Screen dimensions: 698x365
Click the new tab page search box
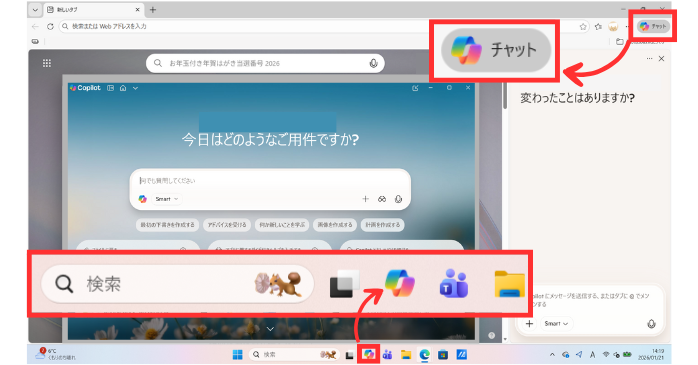click(x=265, y=63)
